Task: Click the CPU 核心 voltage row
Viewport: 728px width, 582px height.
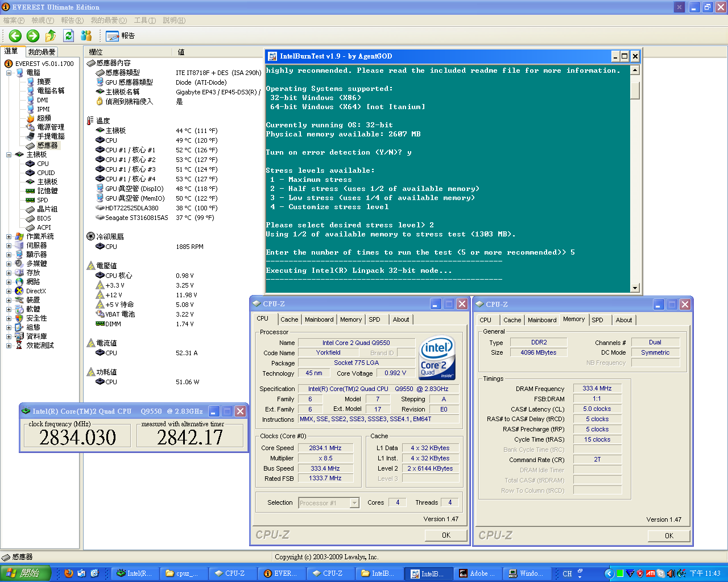Action: (173, 276)
